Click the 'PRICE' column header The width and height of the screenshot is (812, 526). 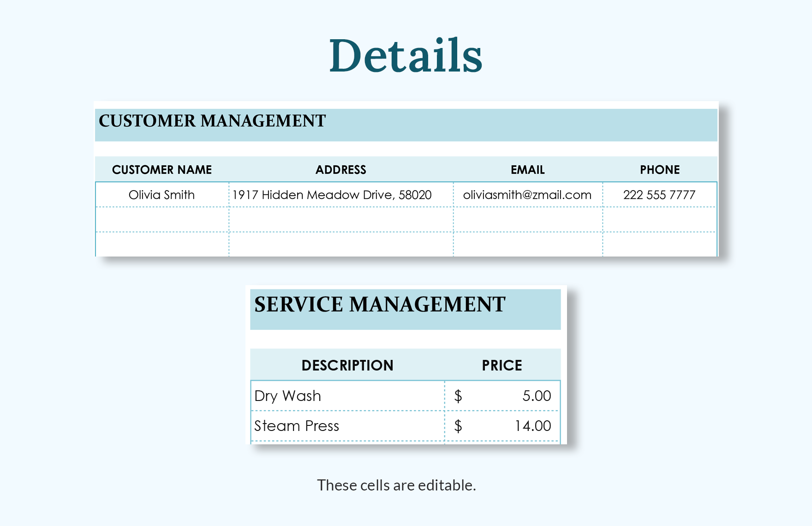point(502,365)
